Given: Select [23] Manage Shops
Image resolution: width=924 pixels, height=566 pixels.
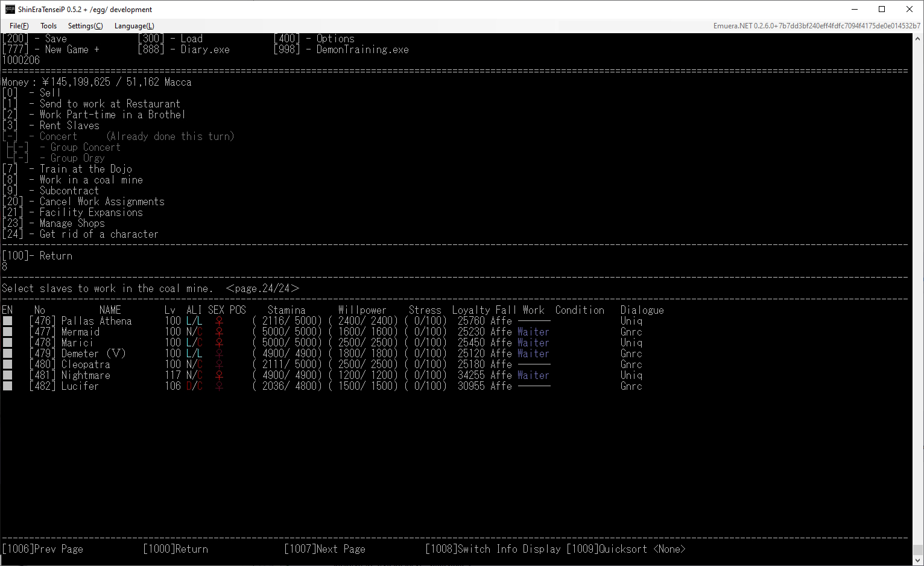Looking at the screenshot, I should pos(54,223).
